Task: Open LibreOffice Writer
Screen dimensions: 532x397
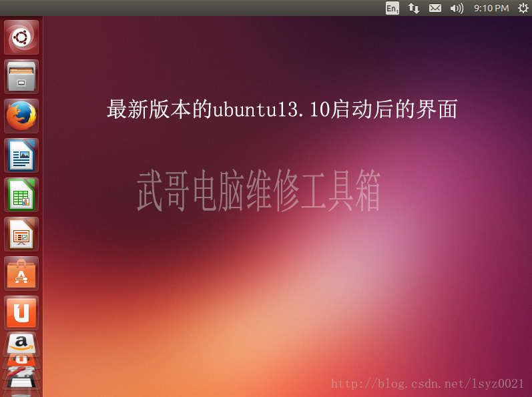Action: click(21, 155)
